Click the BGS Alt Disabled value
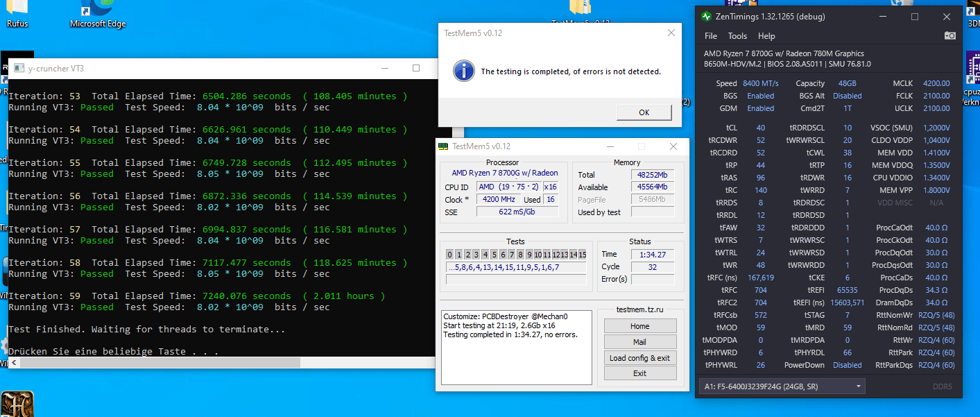The width and height of the screenshot is (980, 417). 848,96
